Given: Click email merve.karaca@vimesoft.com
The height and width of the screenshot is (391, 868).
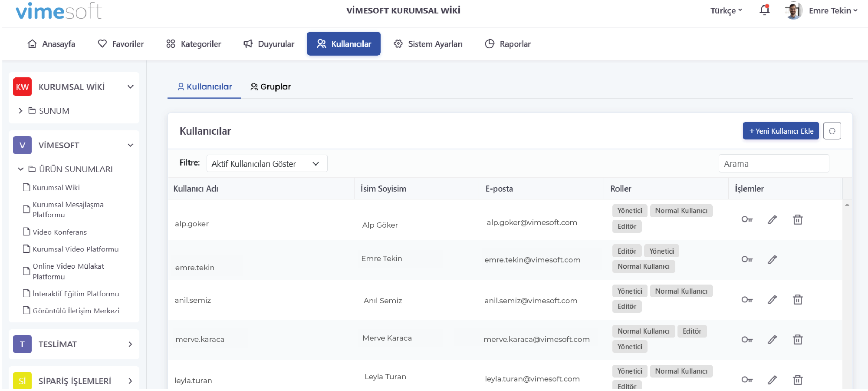Looking at the screenshot, I should coord(536,339).
